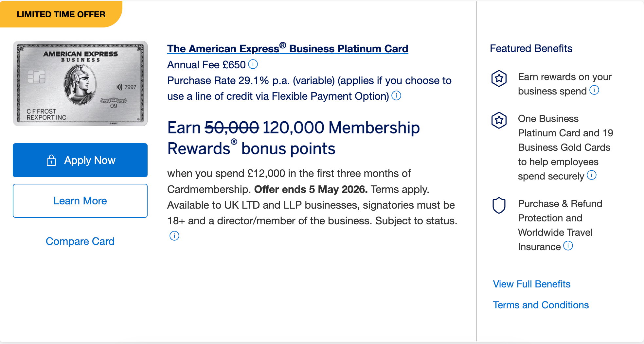Click the LIMITED TIME OFFER banner
The height and width of the screenshot is (344, 644).
(x=61, y=14)
